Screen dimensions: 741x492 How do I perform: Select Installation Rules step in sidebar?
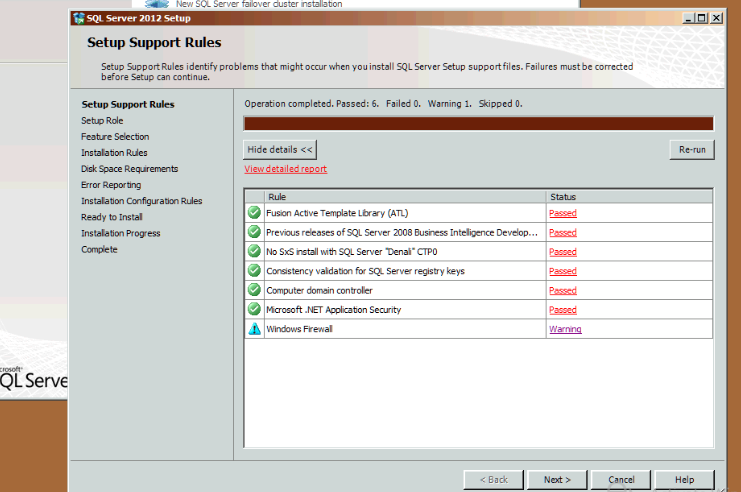pos(114,153)
